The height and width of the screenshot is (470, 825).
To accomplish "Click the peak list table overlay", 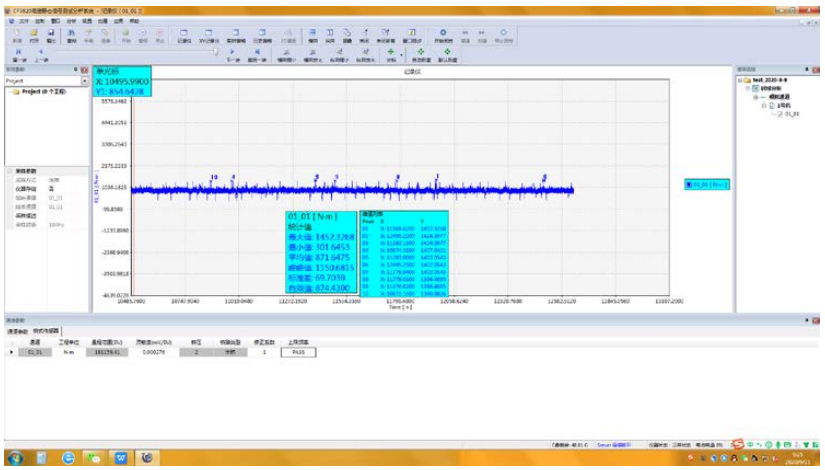I will pyautogui.click(x=405, y=254).
